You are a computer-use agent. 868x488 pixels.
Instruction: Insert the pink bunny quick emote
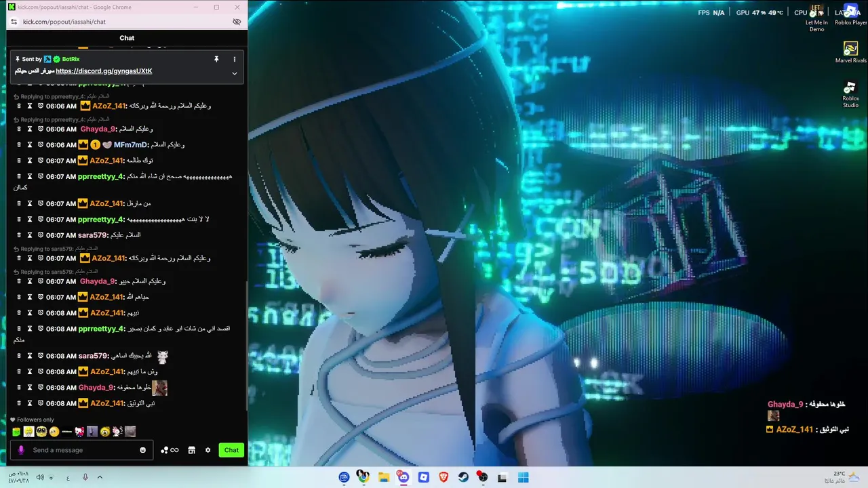117,432
